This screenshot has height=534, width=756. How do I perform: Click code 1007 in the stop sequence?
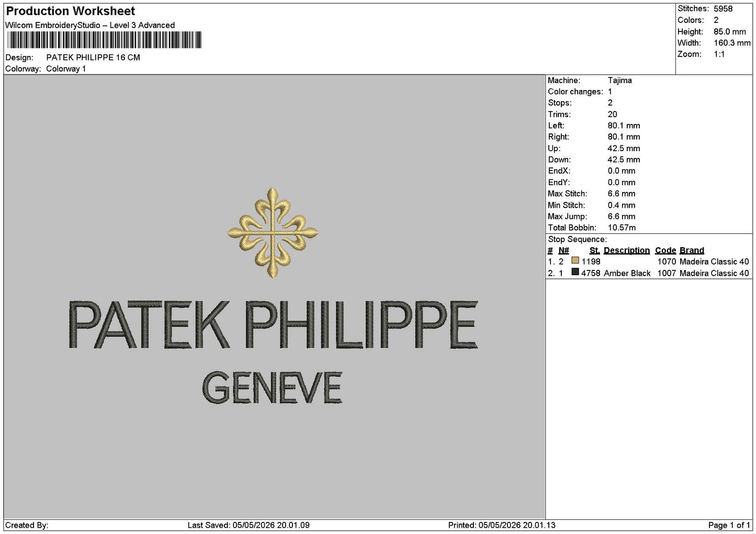tap(667, 274)
